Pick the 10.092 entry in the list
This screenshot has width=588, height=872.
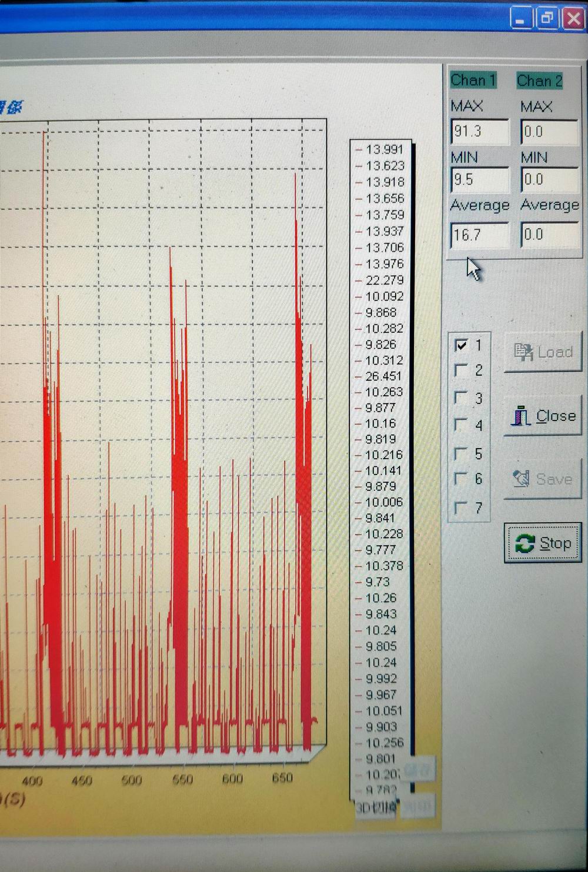(385, 296)
